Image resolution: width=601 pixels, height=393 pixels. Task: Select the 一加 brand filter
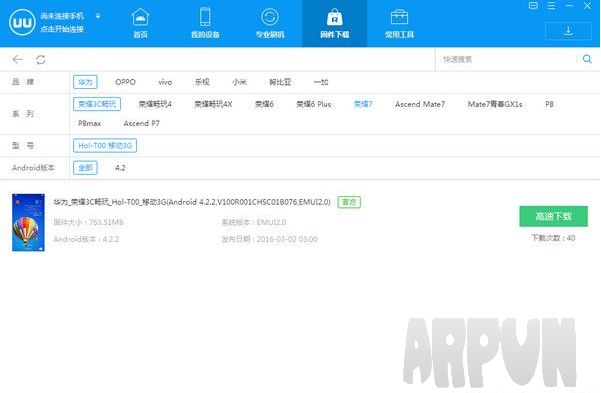coord(321,82)
